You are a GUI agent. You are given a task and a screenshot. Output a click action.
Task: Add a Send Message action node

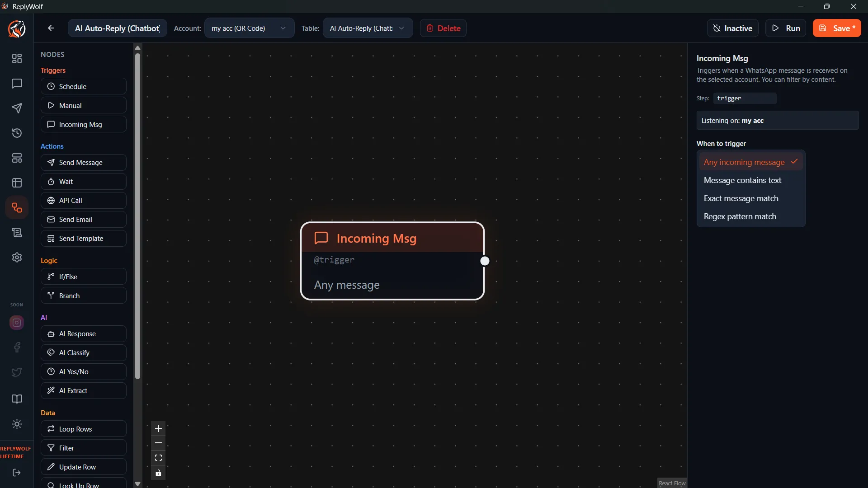click(x=84, y=162)
